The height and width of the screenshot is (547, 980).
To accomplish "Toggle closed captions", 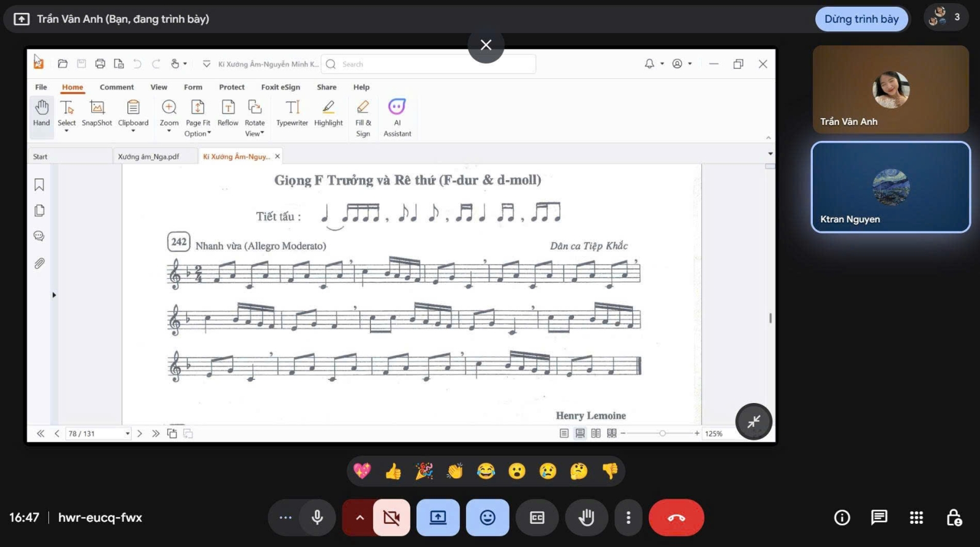I will click(x=537, y=518).
